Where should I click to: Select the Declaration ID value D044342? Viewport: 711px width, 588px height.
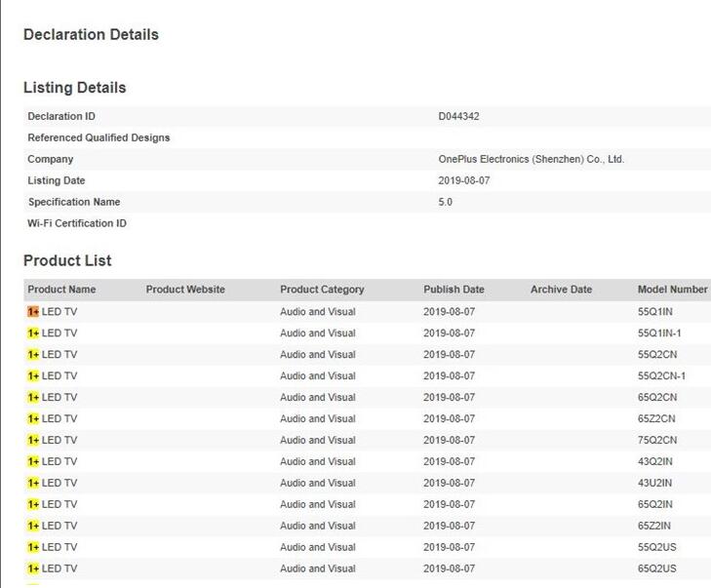[x=458, y=116]
